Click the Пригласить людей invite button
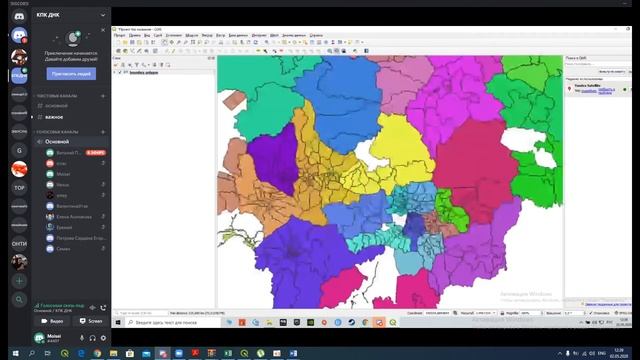Screen dimensions: 640x360 (x=71, y=74)
